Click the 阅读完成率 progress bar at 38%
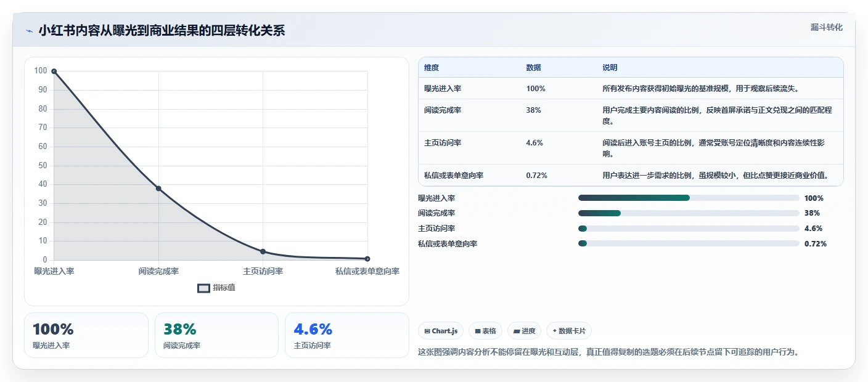This screenshot has width=868, height=382. pos(689,213)
